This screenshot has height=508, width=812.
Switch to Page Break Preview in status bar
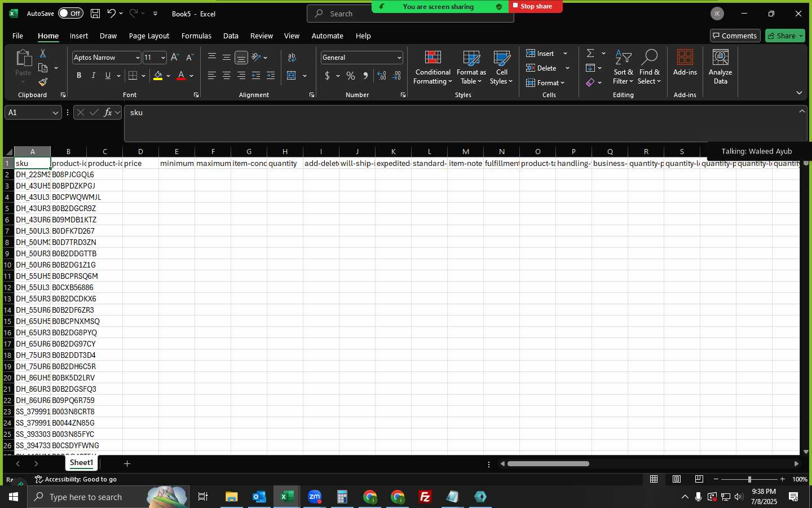point(699,479)
